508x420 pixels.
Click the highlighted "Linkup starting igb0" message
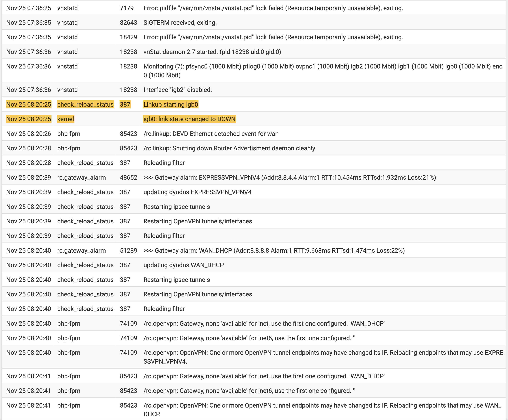[171, 104]
